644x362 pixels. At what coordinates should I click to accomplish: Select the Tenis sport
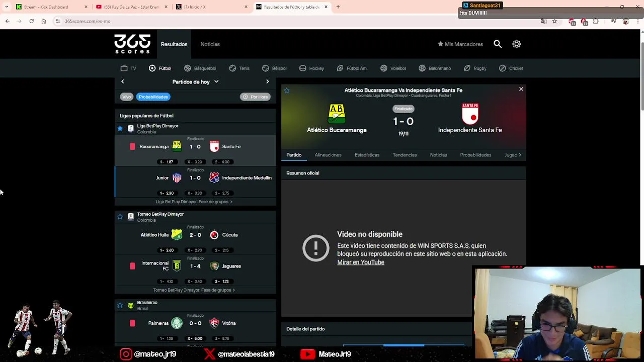[x=239, y=68]
